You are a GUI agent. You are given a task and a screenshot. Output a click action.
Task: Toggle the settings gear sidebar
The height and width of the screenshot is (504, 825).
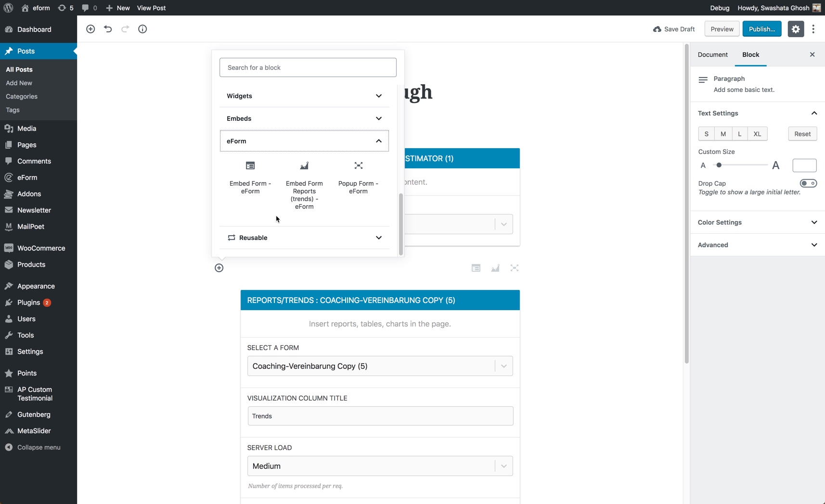(796, 29)
